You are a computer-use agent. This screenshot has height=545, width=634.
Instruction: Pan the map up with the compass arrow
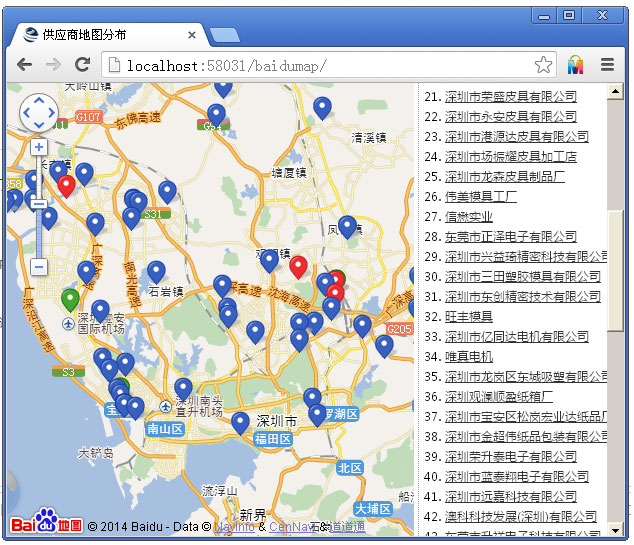(39, 99)
